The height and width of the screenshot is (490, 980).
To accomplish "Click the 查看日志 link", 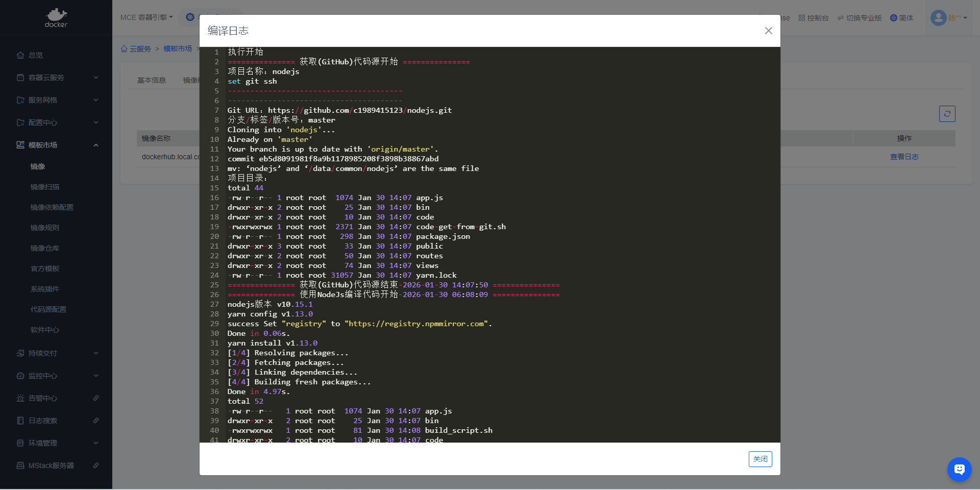I will 904,157.
